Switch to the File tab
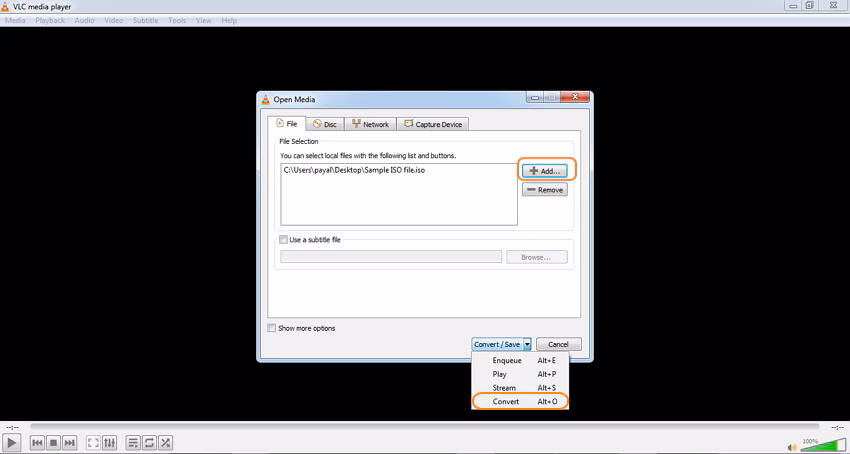 point(287,124)
